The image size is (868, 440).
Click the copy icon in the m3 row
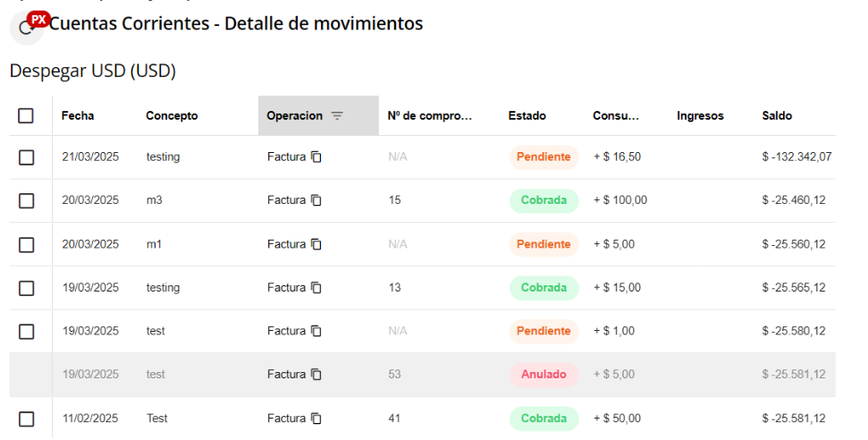tap(316, 200)
